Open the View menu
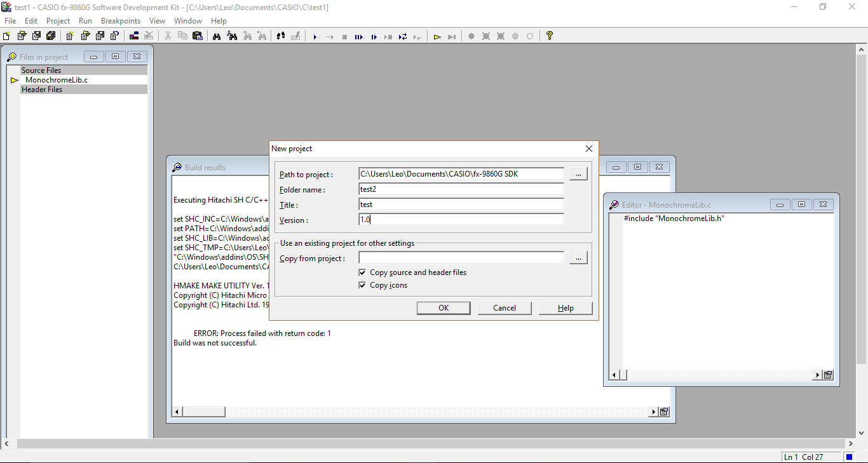868x463 pixels. tap(158, 21)
